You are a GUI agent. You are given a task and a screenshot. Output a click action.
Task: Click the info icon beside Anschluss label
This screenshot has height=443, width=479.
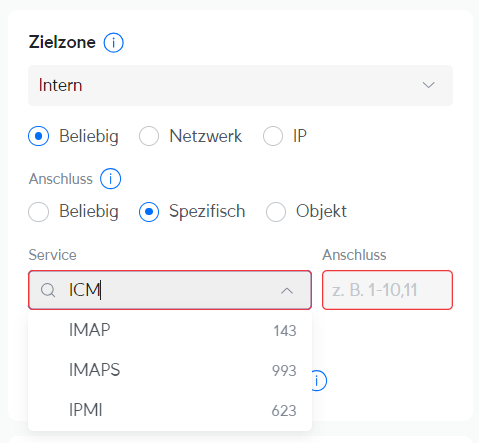point(110,179)
